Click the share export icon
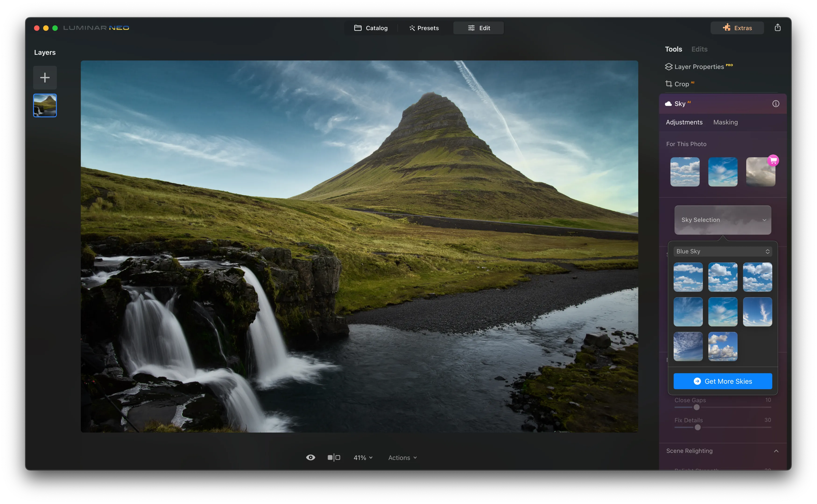Image resolution: width=817 pixels, height=504 pixels. tap(777, 28)
